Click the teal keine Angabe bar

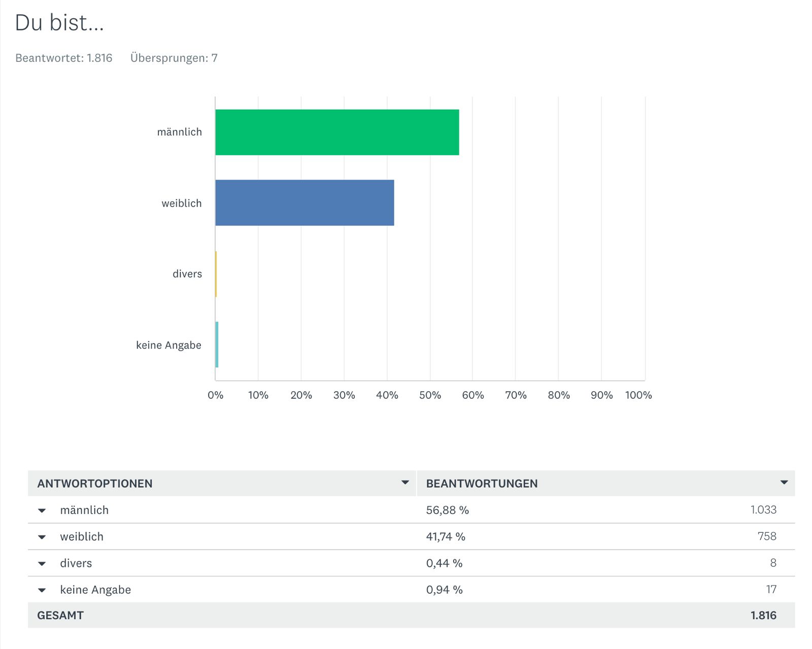click(217, 345)
